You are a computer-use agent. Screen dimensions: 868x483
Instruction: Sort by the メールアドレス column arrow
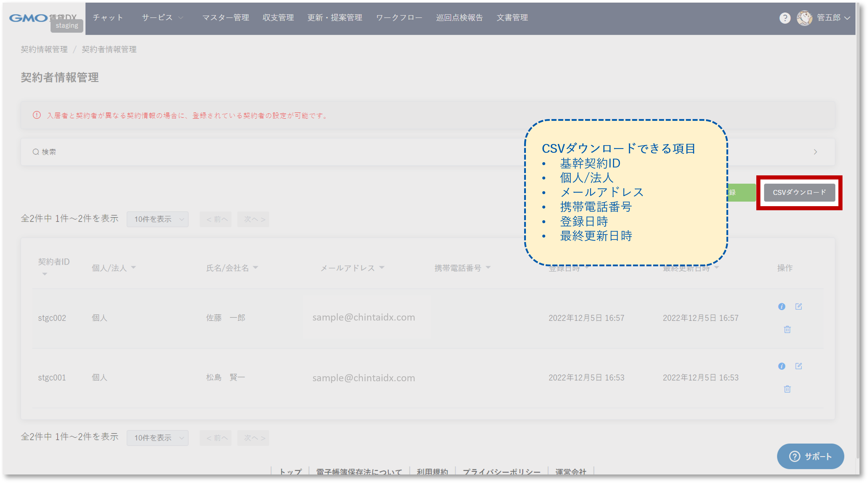click(x=381, y=267)
